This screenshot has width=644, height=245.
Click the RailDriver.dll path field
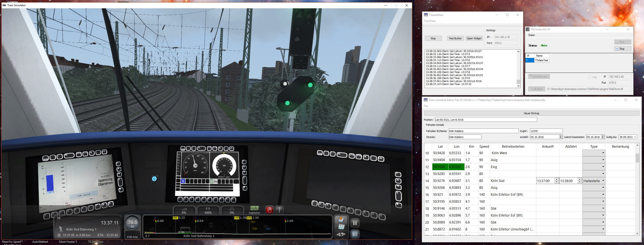pyautogui.click(x=589, y=89)
